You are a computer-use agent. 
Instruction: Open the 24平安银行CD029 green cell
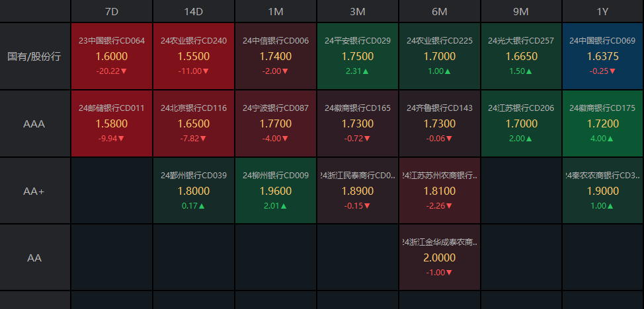pyautogui.click(x=358, y=56)
